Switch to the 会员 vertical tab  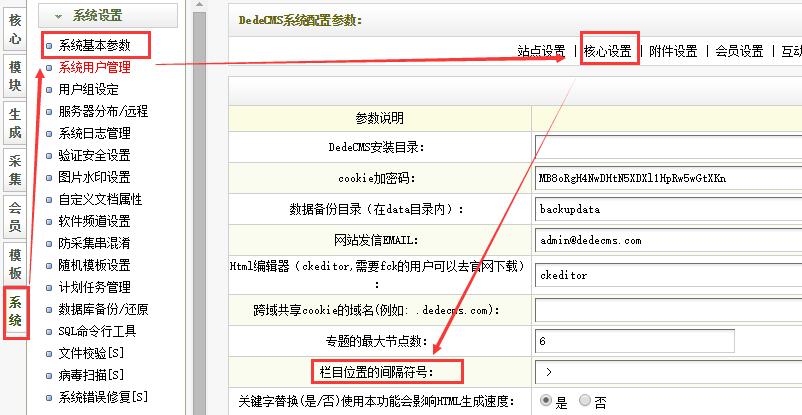(15, 216)
